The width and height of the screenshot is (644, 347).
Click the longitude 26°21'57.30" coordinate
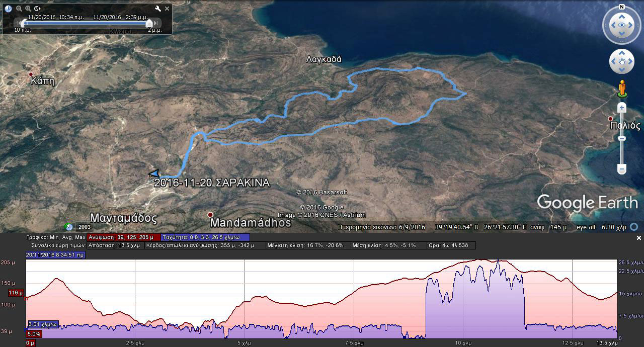point(506,227)
